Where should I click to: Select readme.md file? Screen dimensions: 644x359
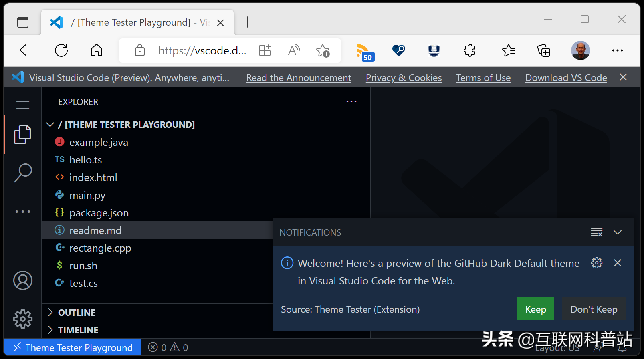tap(157, 230)
